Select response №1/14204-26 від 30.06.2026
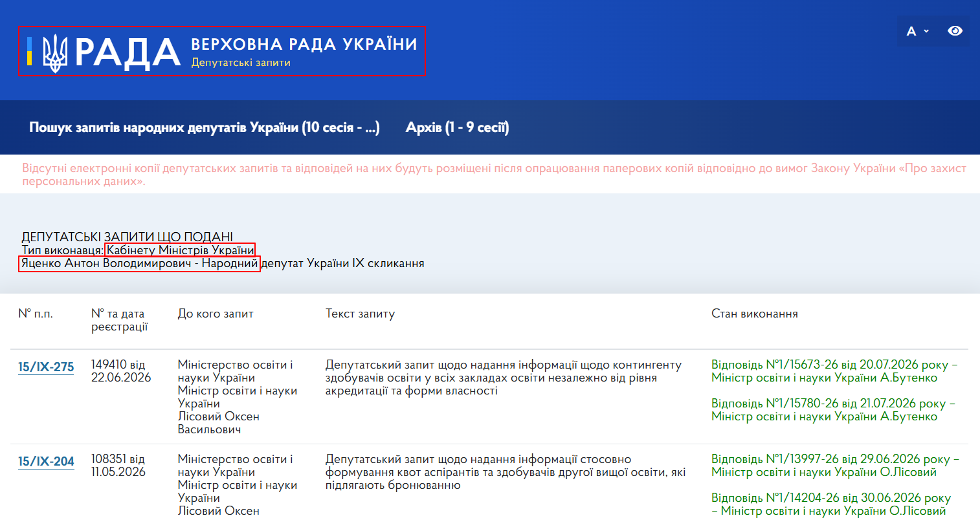The image size is (980, 518). point(831,504)
